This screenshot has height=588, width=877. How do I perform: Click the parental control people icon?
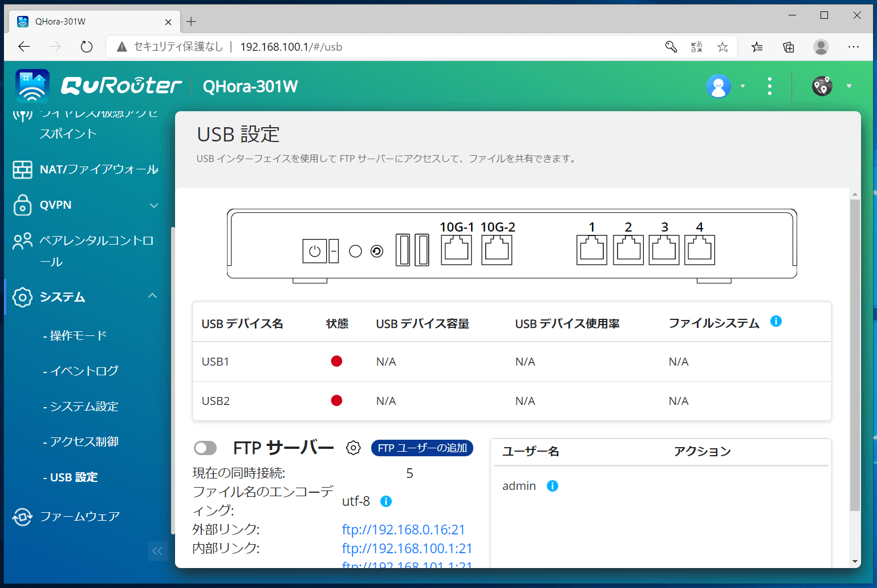(x=22, y=241)
